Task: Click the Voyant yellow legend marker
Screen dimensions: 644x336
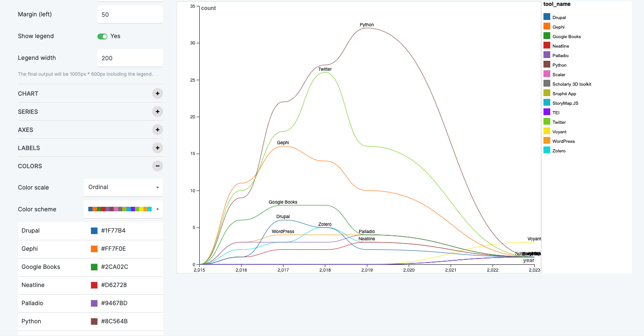Action: 546,131
